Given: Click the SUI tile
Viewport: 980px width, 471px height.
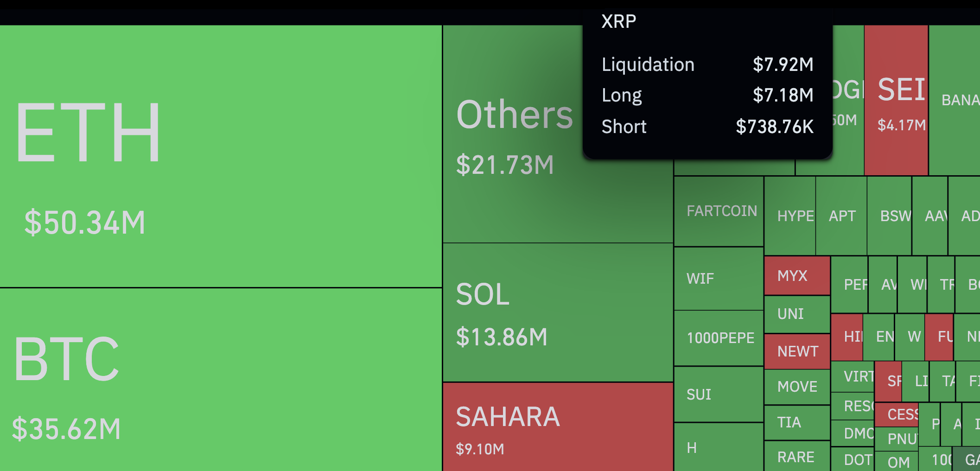Looking at the screenshot, I should (x=719, y=394).
